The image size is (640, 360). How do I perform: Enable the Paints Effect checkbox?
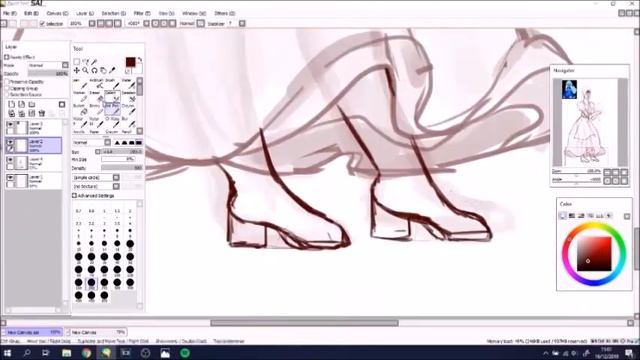pos(7,57)
